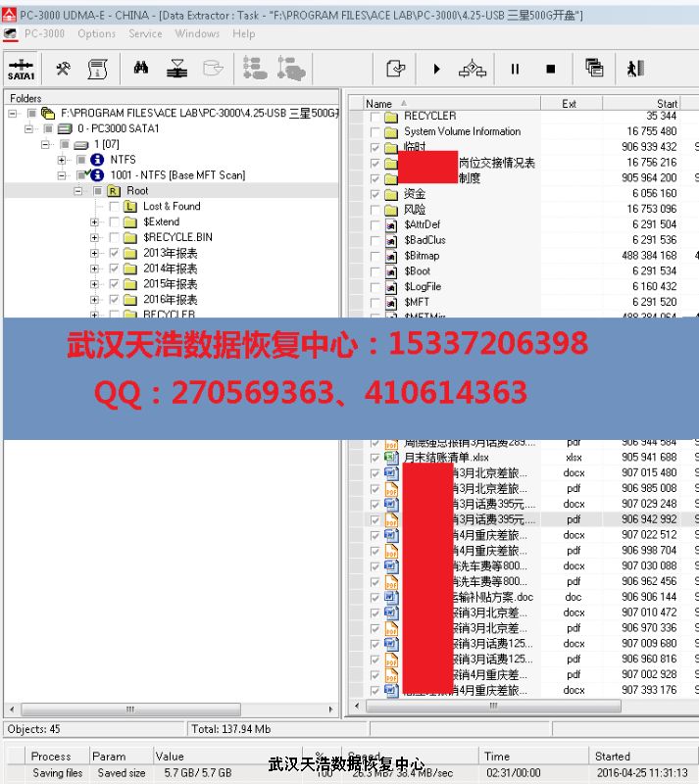
Task: Open the tools (wrench and hammer) icon
Action: [x=63, y=69]
